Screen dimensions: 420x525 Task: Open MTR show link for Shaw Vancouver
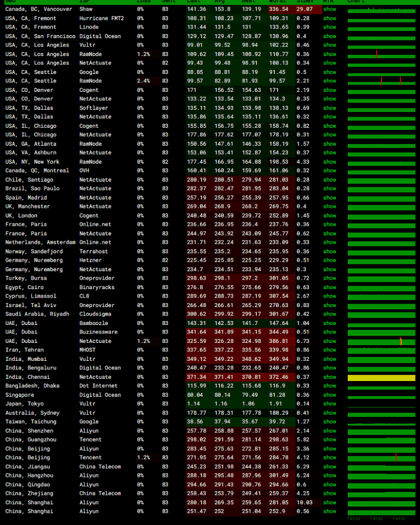330,9
